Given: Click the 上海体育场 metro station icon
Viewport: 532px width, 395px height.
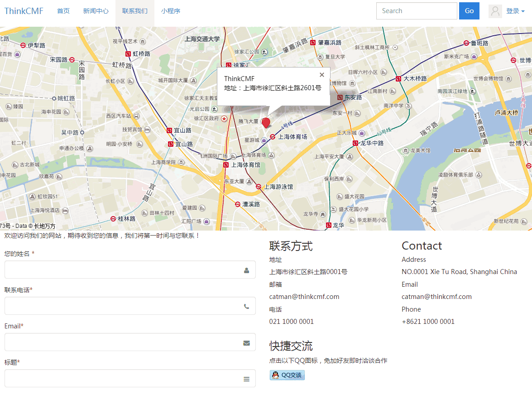Looking at the screenshot, I should click(273, 137).
